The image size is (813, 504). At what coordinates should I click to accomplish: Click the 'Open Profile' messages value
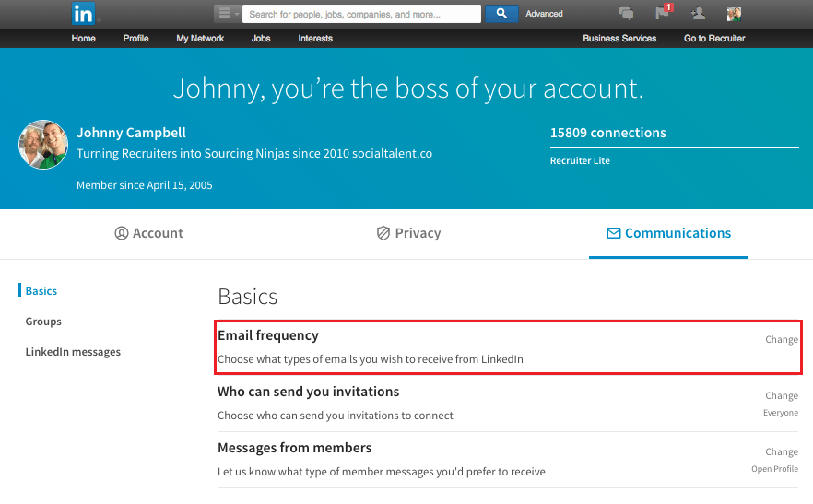click(x=774, y=469)
